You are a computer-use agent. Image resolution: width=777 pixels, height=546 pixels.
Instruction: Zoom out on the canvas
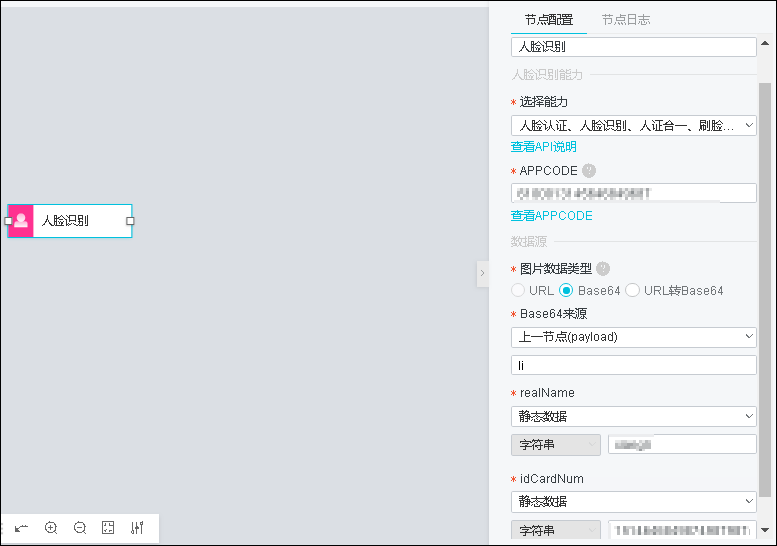pos(80,528)
